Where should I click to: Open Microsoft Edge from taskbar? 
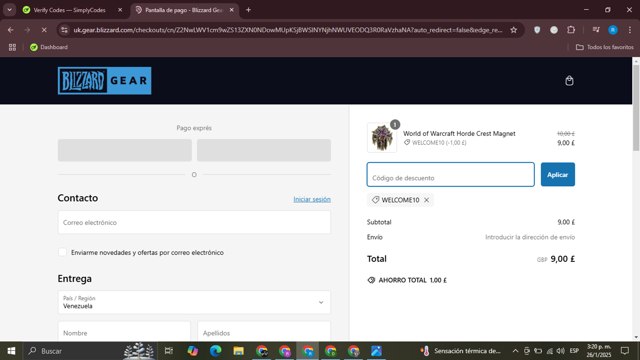pos(216,351)
